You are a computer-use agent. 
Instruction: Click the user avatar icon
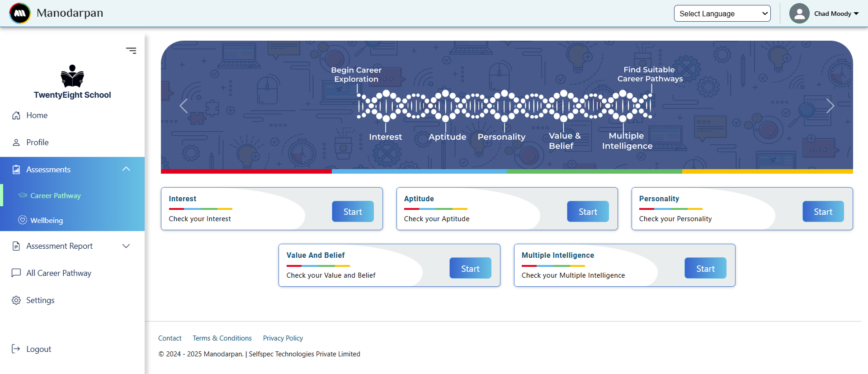(799, 14)
